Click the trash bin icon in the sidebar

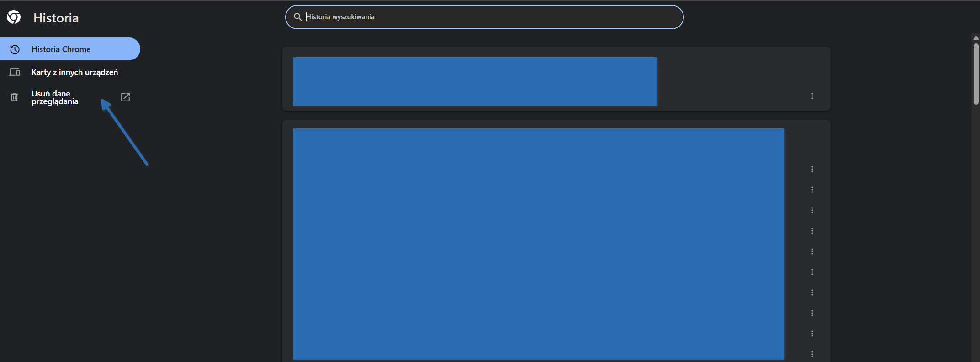pos(15,97)
